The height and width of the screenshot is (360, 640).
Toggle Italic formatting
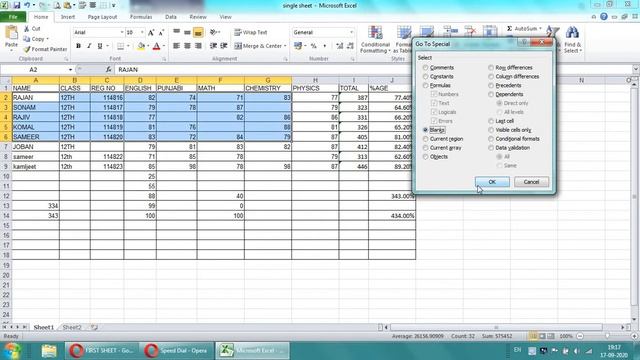89,46
